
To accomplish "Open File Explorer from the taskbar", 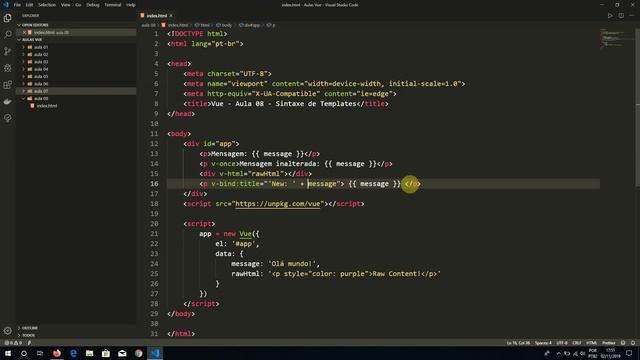I will (89, 353).
